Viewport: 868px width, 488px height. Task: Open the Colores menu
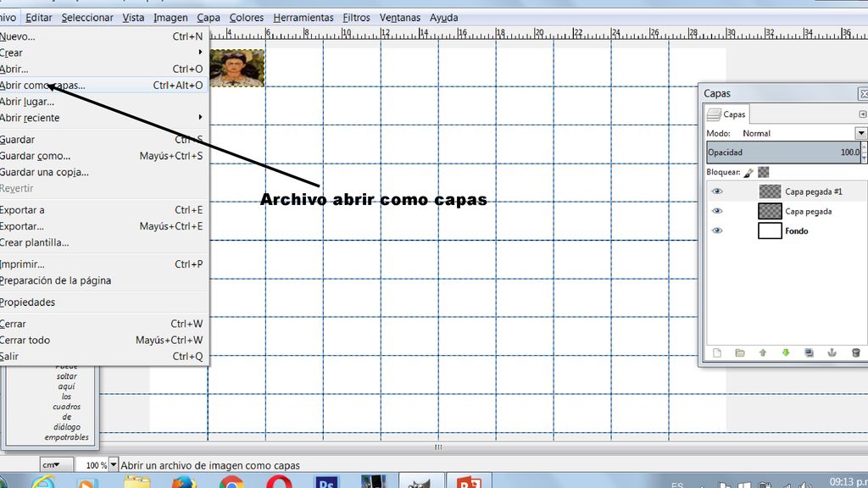point(247,18)
